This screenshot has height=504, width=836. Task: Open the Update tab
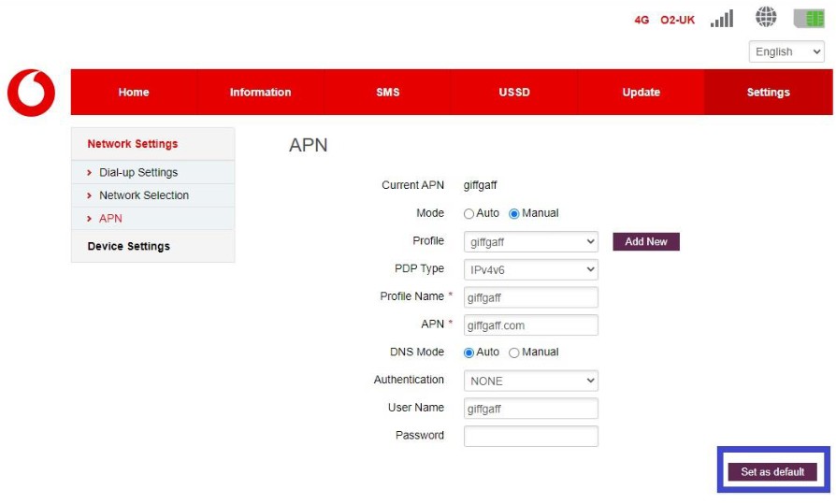[x=641, y=93]
